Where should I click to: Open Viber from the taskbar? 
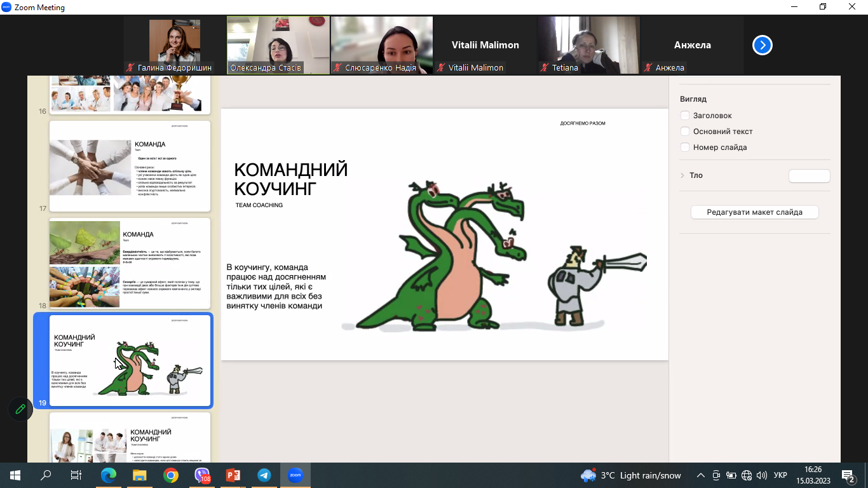pyautogui.click(x=202, y=475)
